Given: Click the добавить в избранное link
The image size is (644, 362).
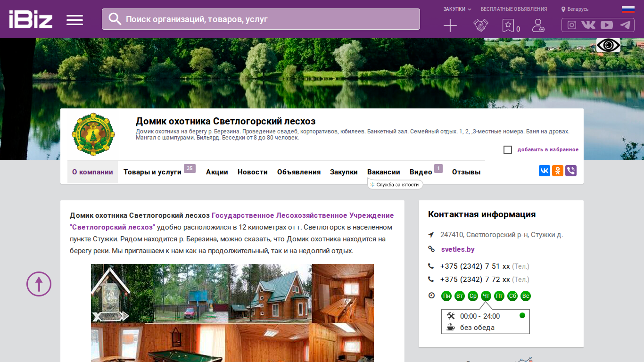Looking at the screenshot, I should tap(548, 150).
